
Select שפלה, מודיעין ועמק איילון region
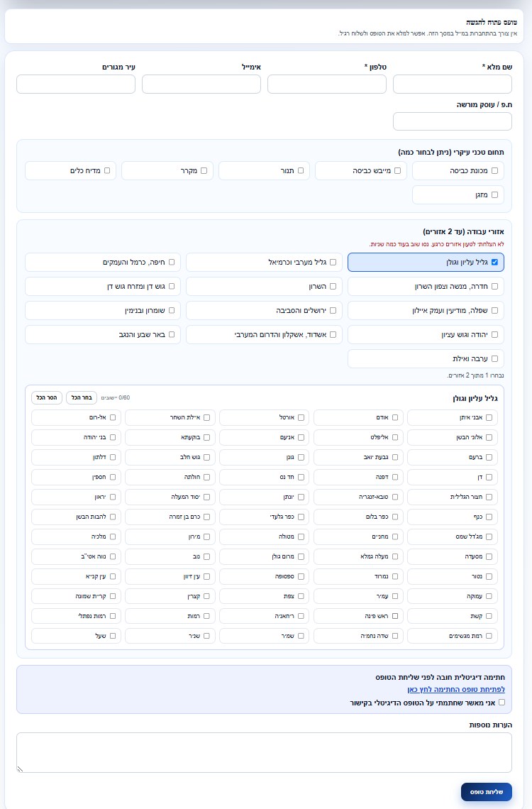494,311
